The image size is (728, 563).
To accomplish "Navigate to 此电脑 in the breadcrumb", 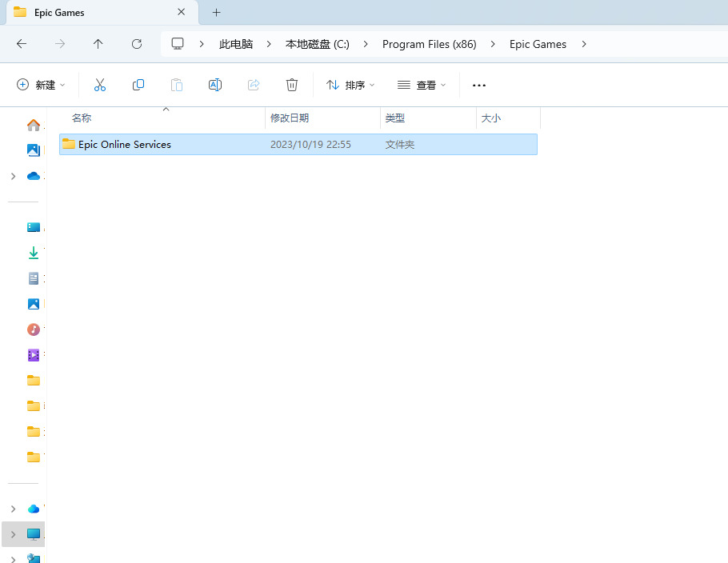I will [x=236, y=44].
